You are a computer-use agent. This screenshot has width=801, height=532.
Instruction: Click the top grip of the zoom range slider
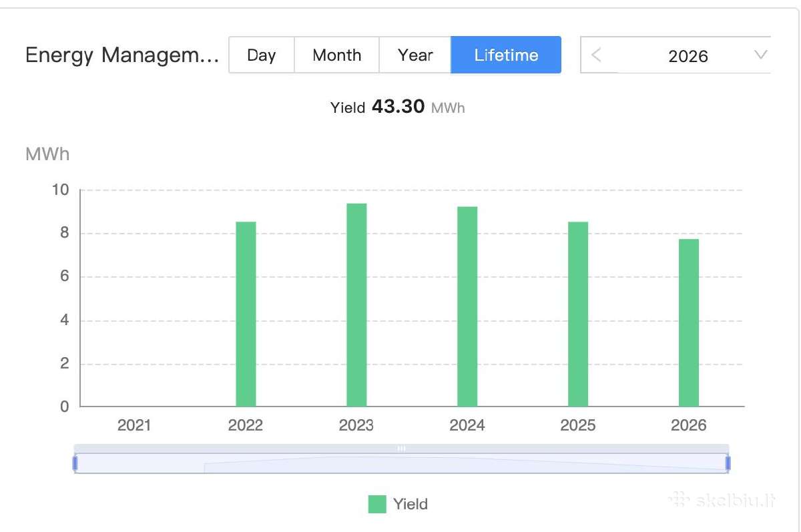(401, 449)
